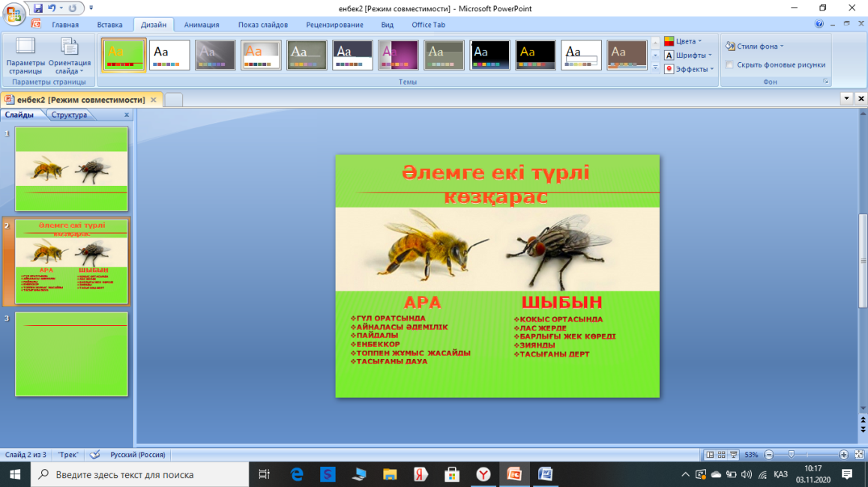Screen dimensions: 868x487
Task: Fit slide to current window icon
Action: coord(859,454)
